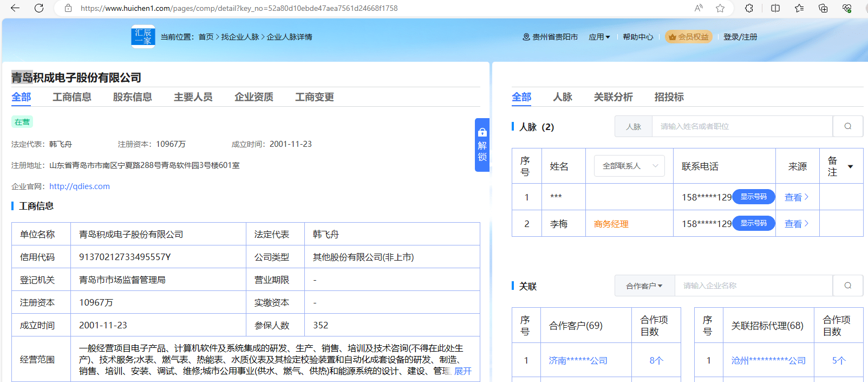Open the 关联分析 tab
Image resolution: width=868 pixels, height=382 pixels.
(613, 97)
